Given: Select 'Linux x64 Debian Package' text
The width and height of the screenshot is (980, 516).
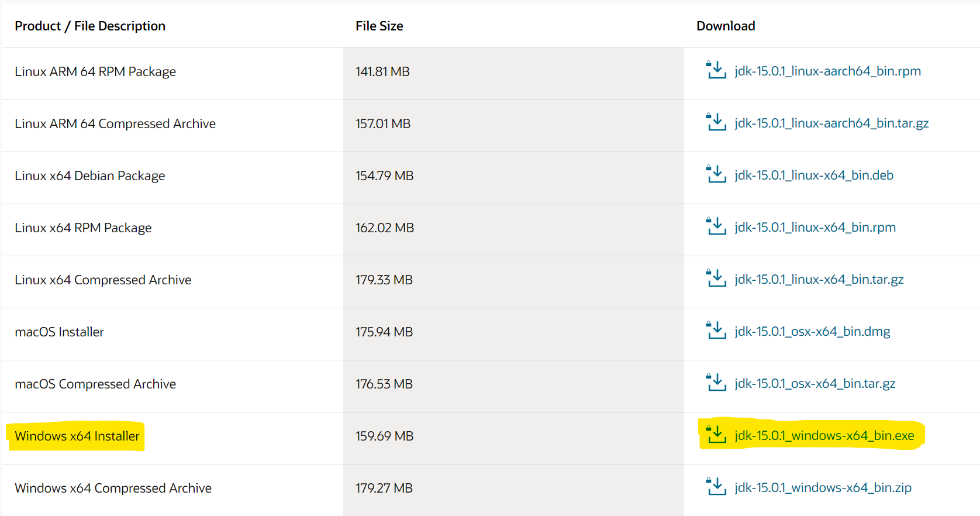Looking at the screenshot, I should click(x=90, y=176).
